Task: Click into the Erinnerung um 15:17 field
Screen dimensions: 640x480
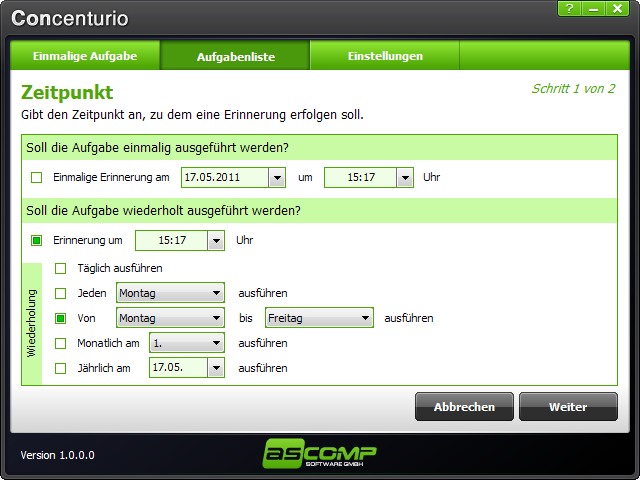Action: click(172, 240)
